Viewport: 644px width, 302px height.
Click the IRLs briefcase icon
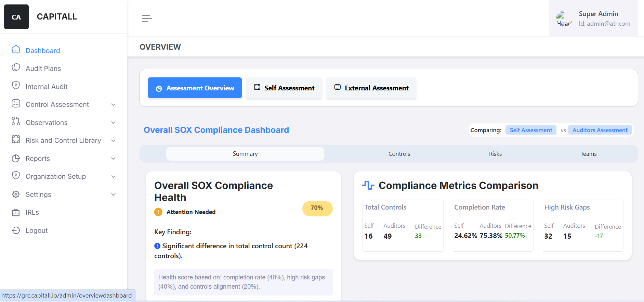pyautogui.click(x=16, y=212)
